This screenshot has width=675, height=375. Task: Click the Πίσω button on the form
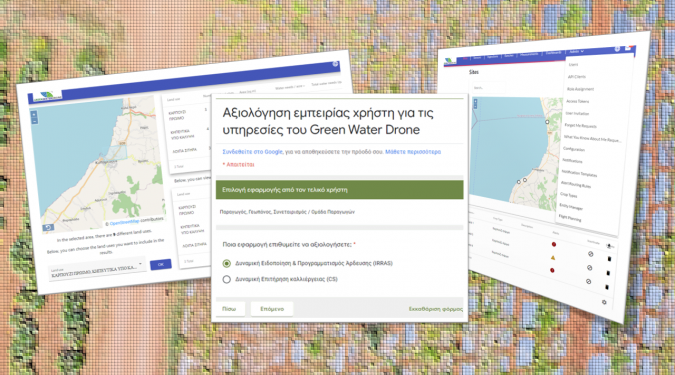230,309
